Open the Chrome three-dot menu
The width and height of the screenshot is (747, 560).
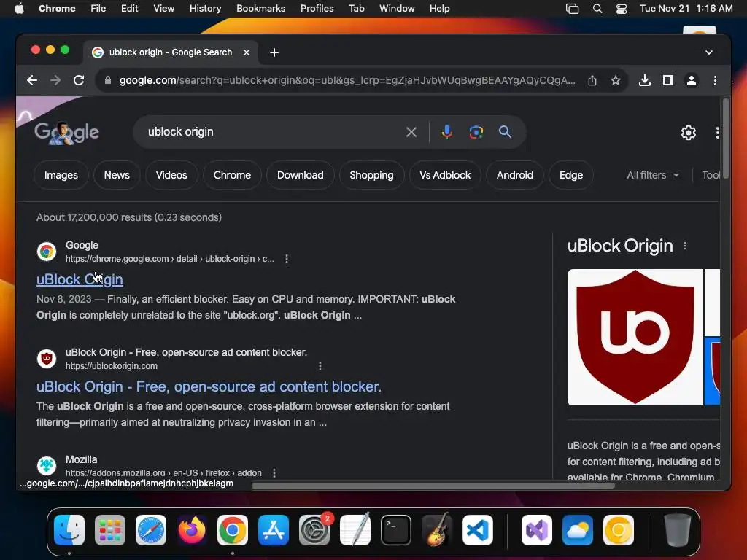click(715, 80)
